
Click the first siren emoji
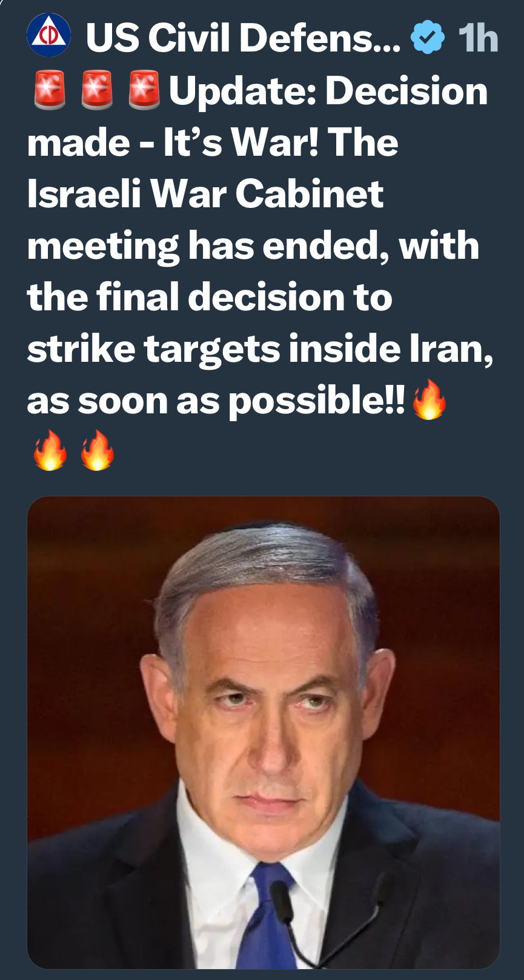49,90
